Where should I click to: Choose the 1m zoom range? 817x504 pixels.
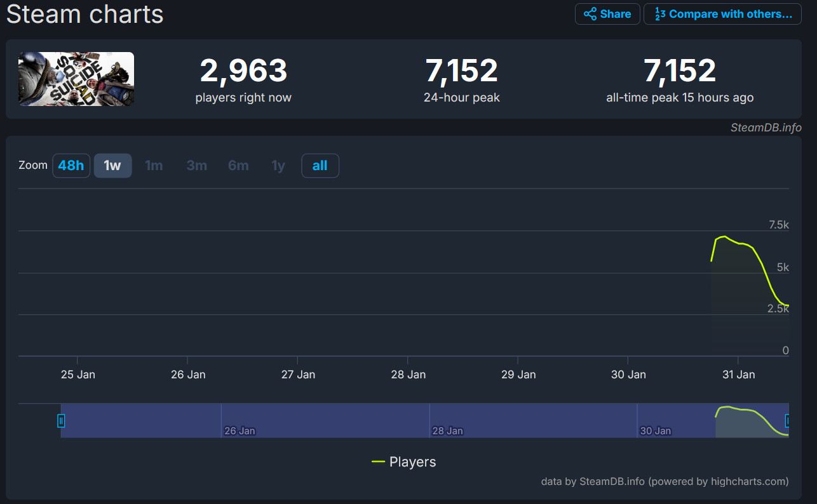click(154, 166)
